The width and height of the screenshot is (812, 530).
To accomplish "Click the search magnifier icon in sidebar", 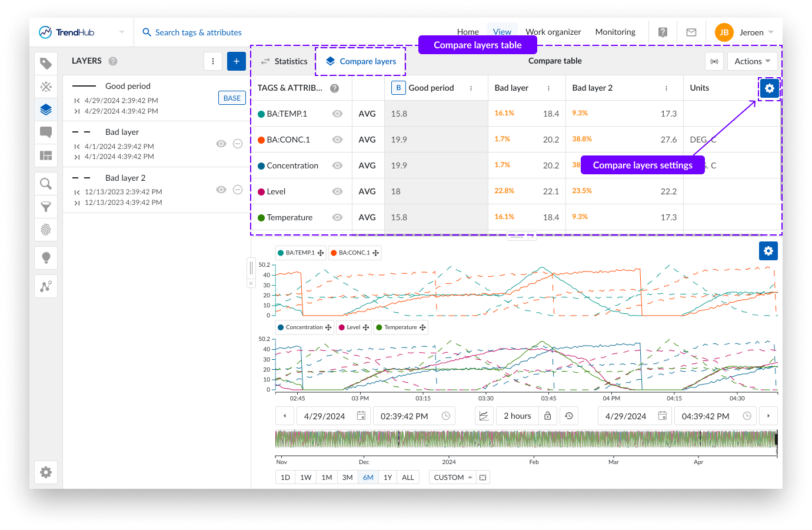I will point(46,184).
